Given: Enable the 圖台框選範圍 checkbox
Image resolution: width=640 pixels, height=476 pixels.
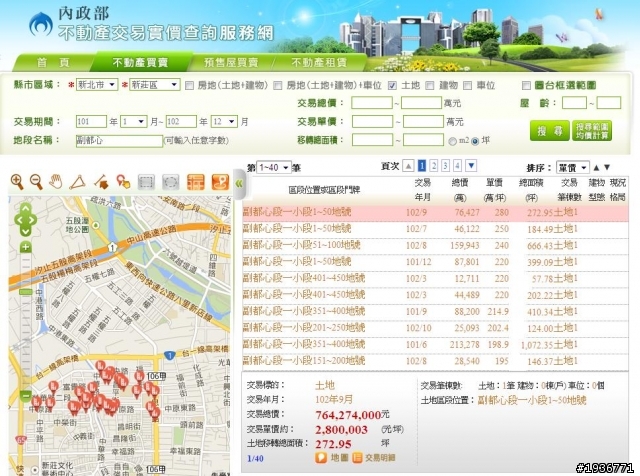Looking at the screenshot, I should pos(527,85).
